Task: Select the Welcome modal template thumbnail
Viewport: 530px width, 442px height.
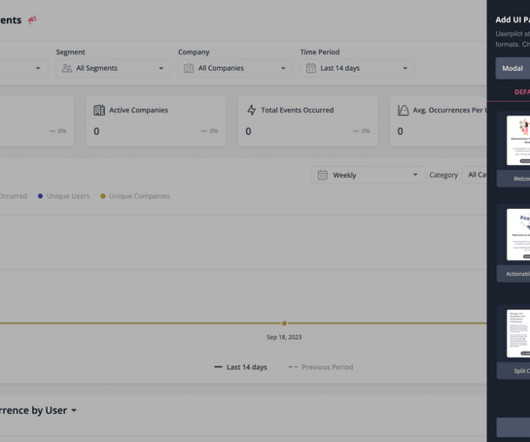Action: point(518,141)
